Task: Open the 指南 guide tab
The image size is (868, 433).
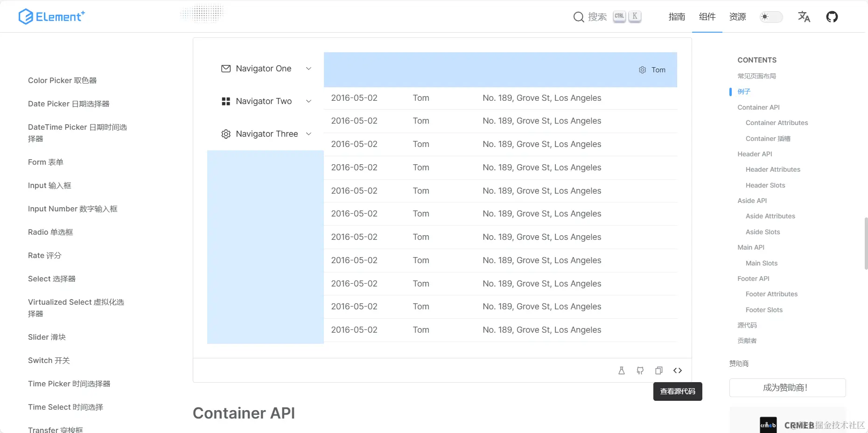Action: (x=677, y=17)
